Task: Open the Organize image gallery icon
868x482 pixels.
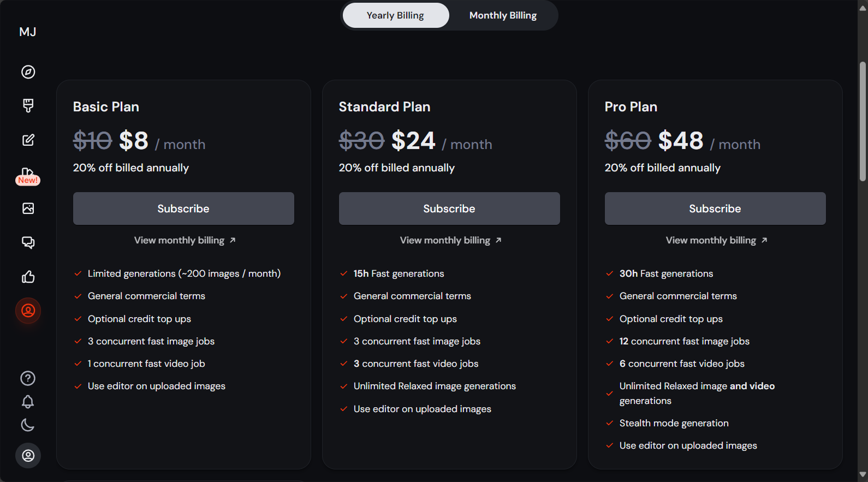Action: [28, 208]
